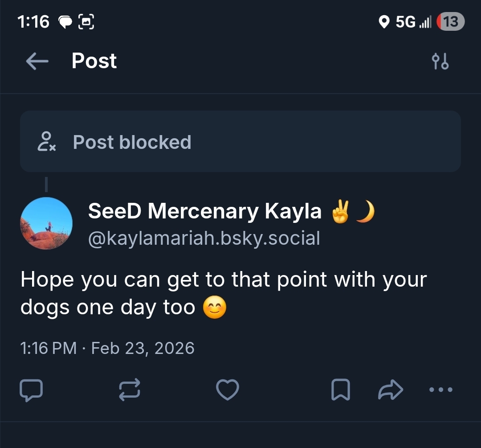Bookmark this post
The width and height of the screenshot is (481, 448).
click(341, 390)
